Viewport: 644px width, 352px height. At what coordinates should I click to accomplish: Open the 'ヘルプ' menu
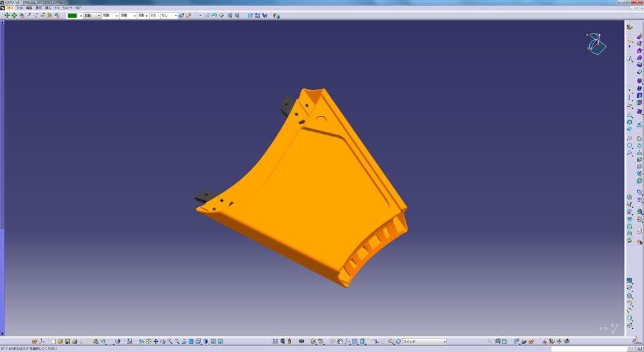pos(78,8)
